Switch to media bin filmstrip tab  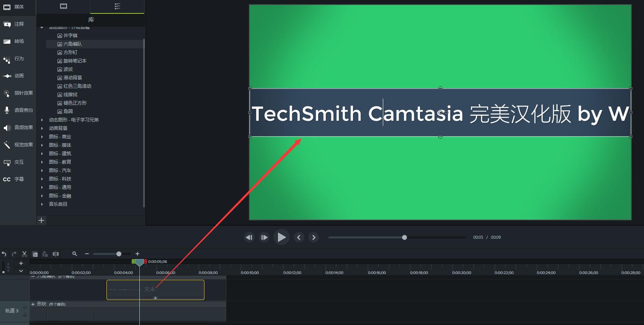tap(64, 6)
